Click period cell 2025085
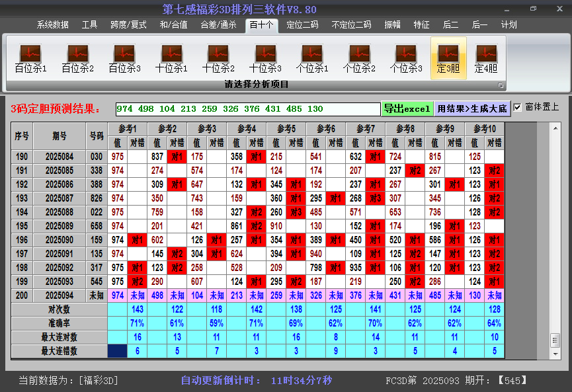 coord(60,171)
